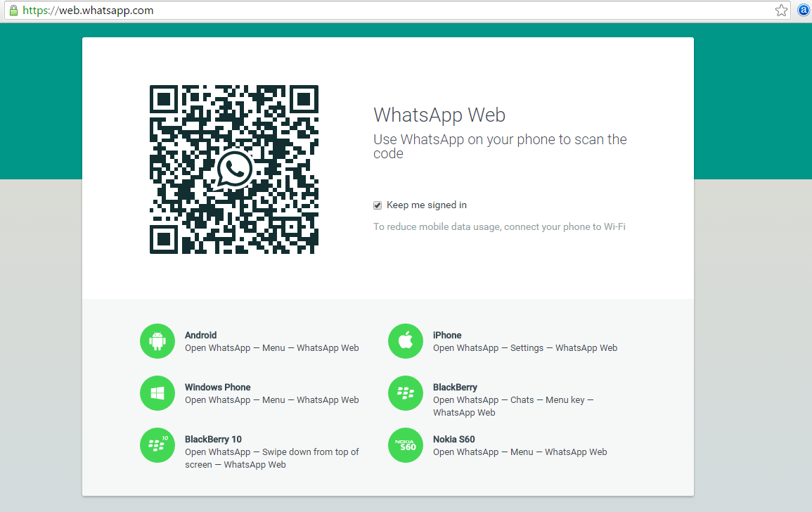Click inside the browser address bar

[281, 11]
